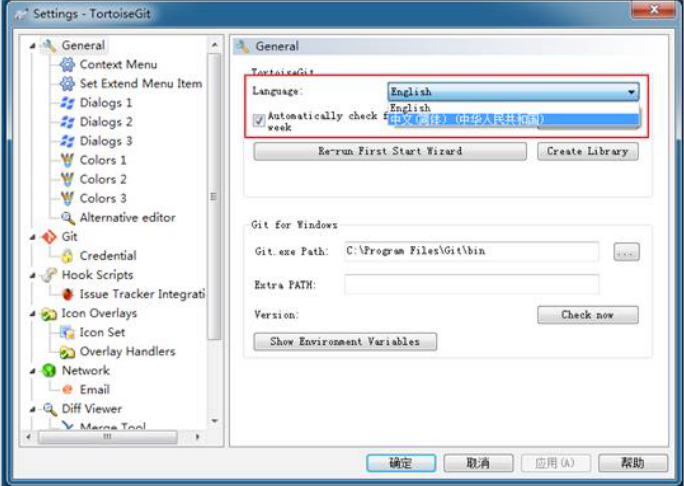Click the Colors 1 icon
The height and width of the screenshot is (486, 684).
[x=67, y=160]
